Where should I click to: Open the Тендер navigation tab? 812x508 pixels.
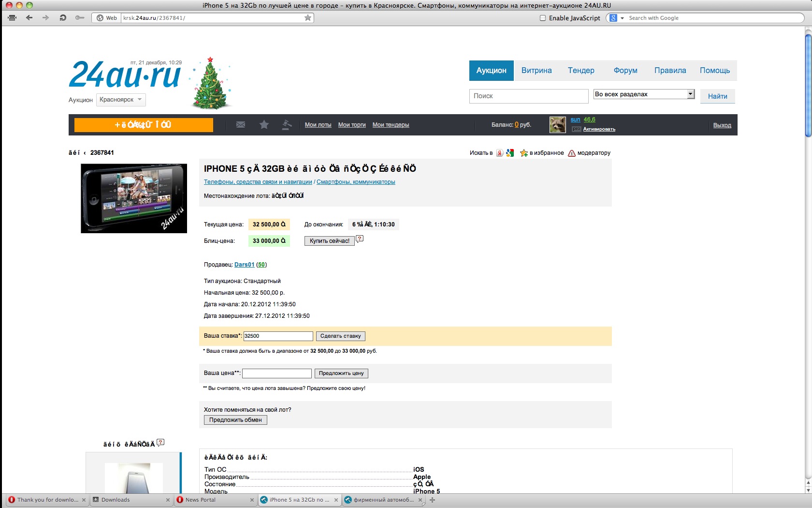(x=581, y=71)
